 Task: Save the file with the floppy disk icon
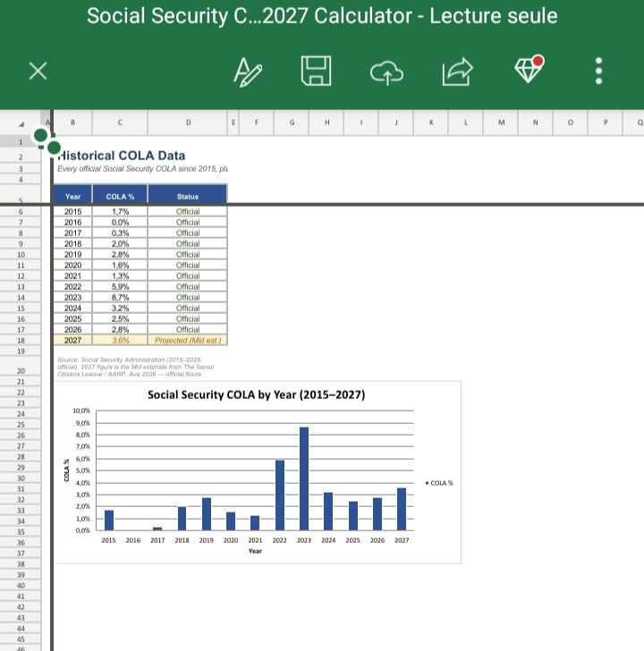click(316, 71)
